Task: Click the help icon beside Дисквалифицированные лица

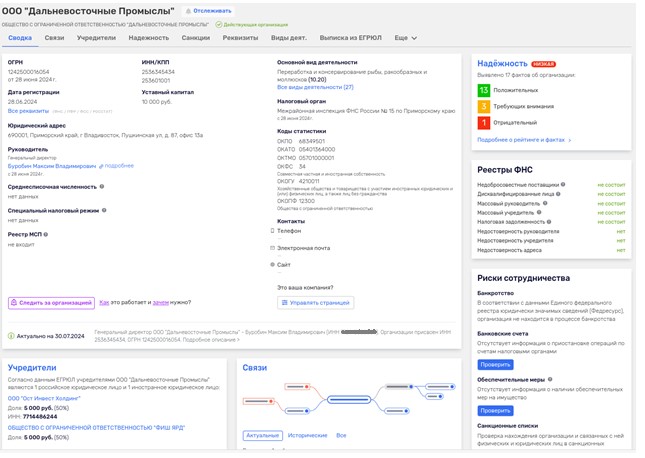Action: click(558, 194)
